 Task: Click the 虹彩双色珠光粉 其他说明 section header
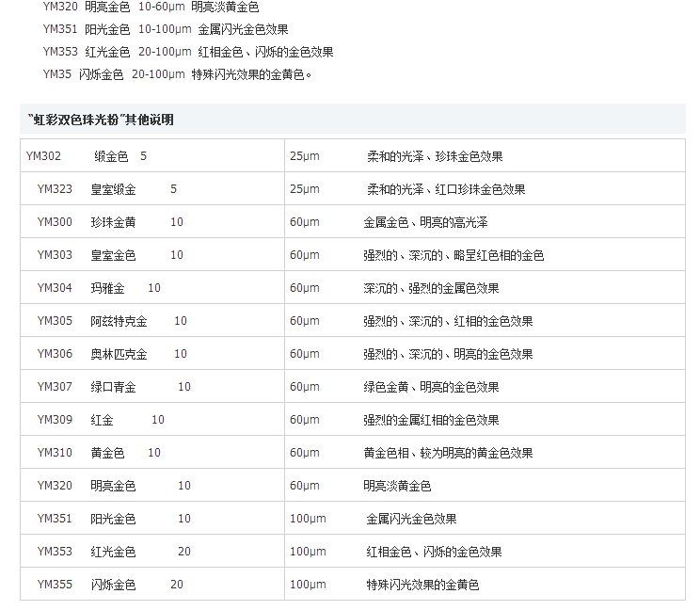pos(102,120)
